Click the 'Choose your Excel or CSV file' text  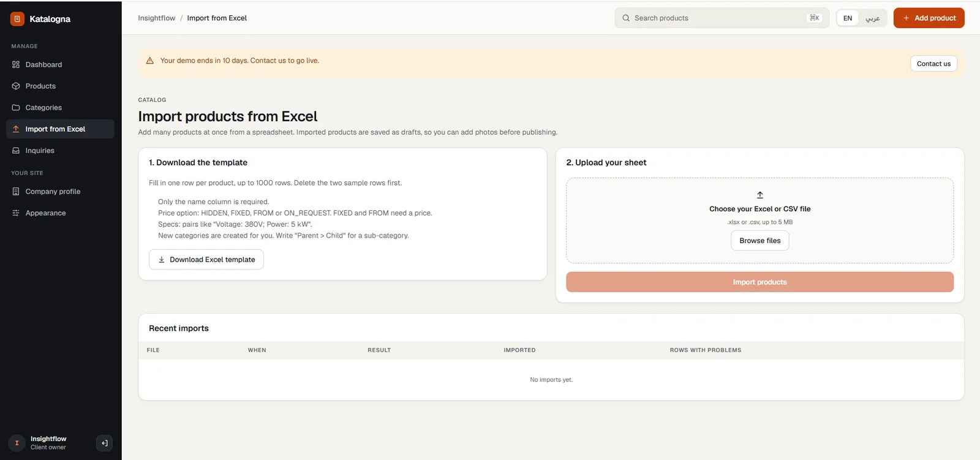pyautogui.click(x=760, y=209)
